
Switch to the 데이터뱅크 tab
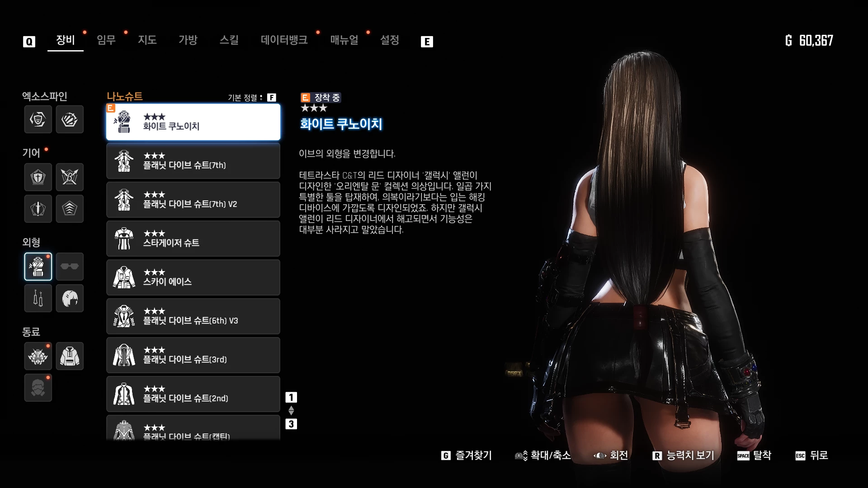[x=284, y=40]
